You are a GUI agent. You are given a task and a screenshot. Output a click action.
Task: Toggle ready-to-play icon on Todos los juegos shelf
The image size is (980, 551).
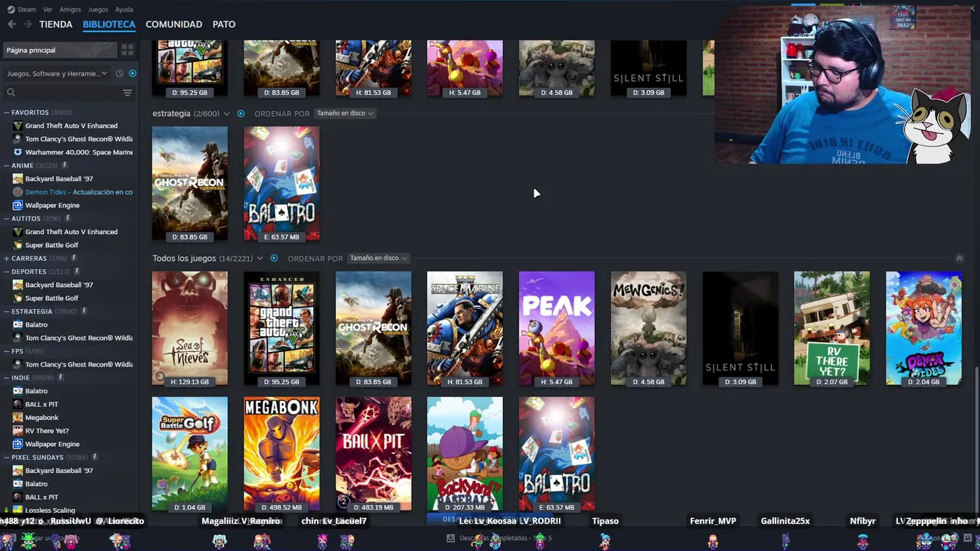coord(274,258)
